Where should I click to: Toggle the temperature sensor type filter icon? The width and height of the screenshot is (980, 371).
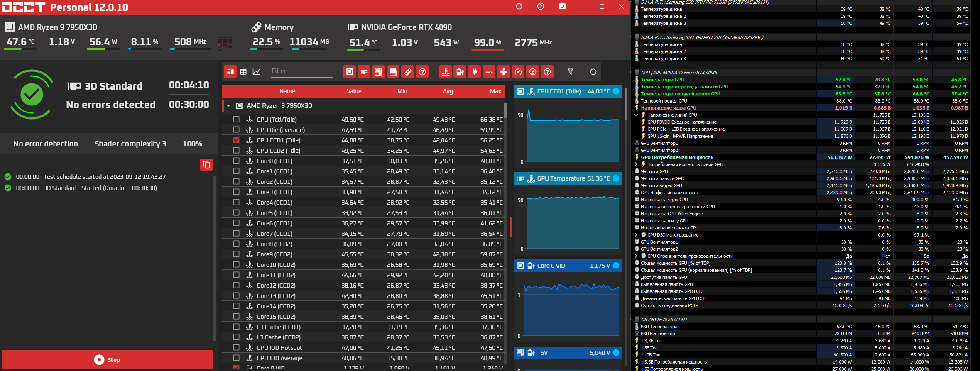[446, 72]
